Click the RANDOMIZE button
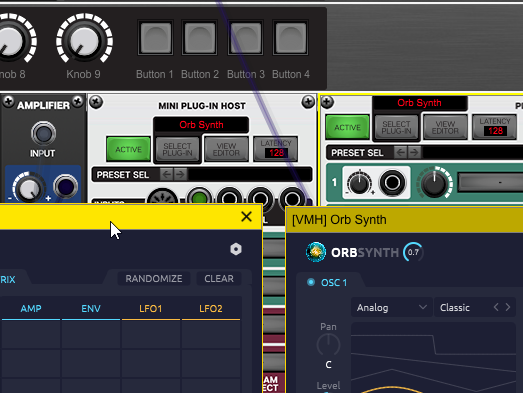Image resolution: width=523 pixels, height=393 pixels. pyautogui.click(x=154, y=279)
